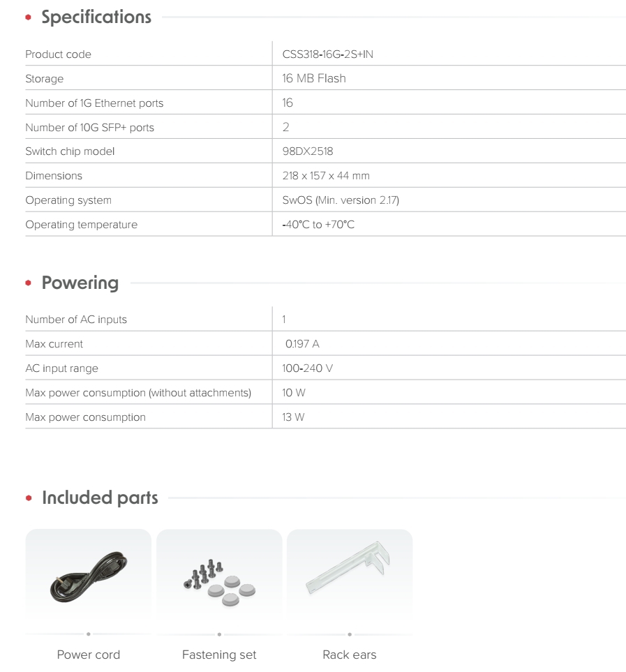
Task: Select the Fastening set caption
Action: point(219,655)
